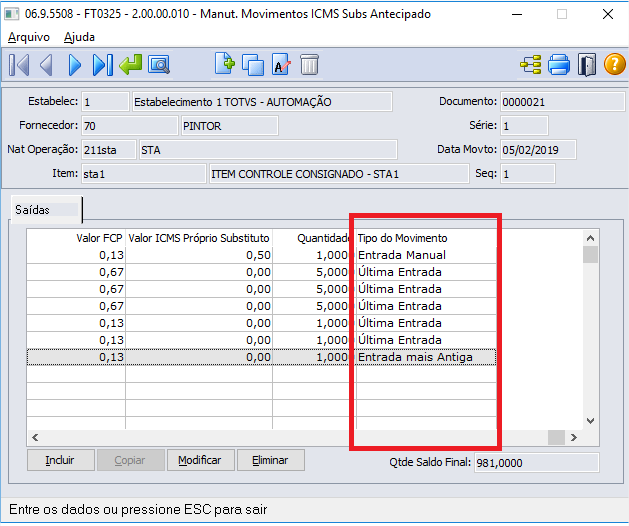Click the green go-to/return arrow icon
This screenshot has height=526, width=629.
pyautogui.click(x=131, y=65)
